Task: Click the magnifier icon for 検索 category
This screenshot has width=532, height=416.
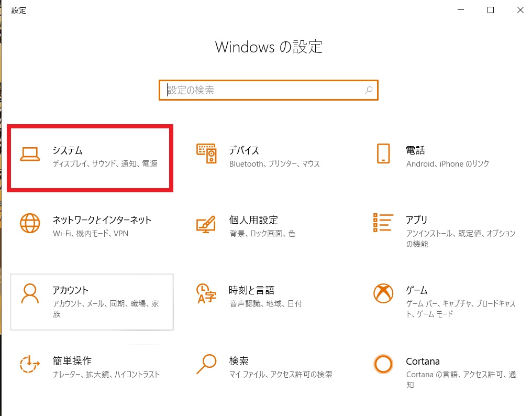Action: coord(206,364)
